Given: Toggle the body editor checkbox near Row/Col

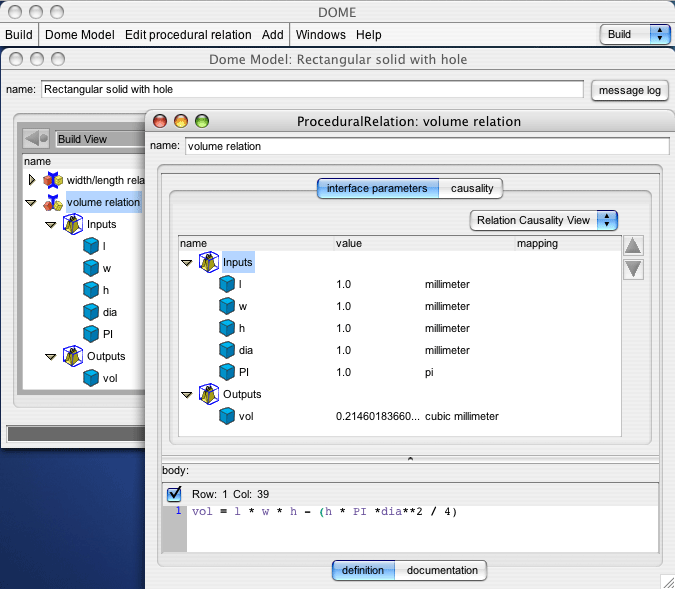Looking at the screenshot, I should [174, 494].
